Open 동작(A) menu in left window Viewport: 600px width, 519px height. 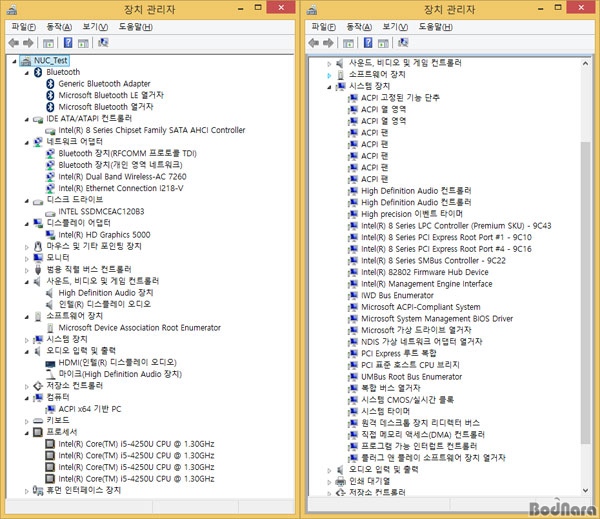59,27
